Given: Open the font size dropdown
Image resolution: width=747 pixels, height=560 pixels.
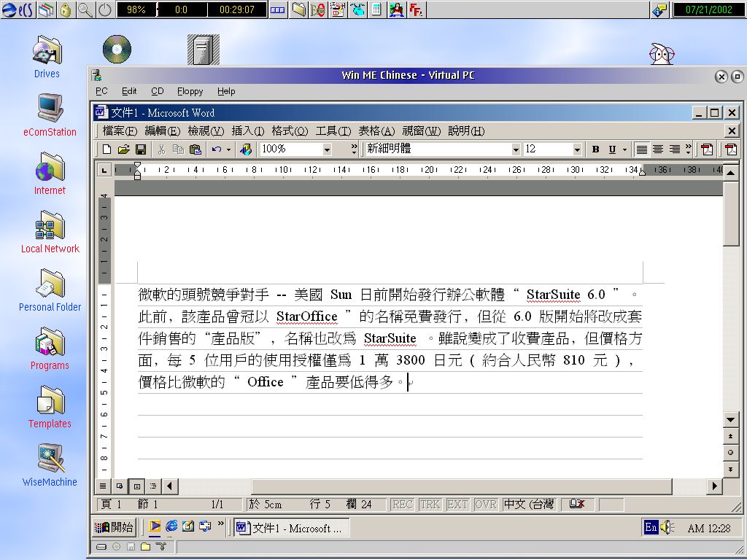Looking at the screenshot, I should point(577,149).
